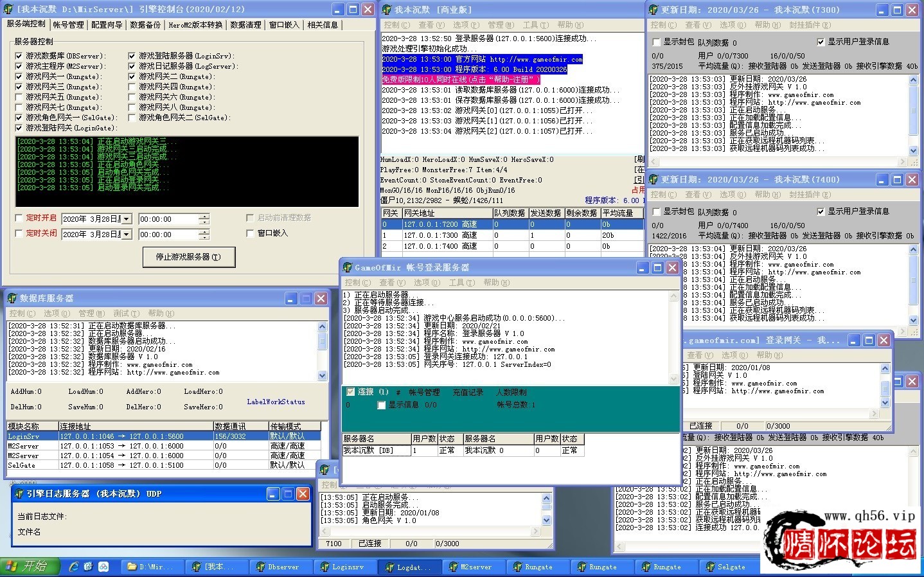The width and height of the screenshot is (924, 577).
Task: Open the 定时开启 date dropdown
Action: [127, 219]
